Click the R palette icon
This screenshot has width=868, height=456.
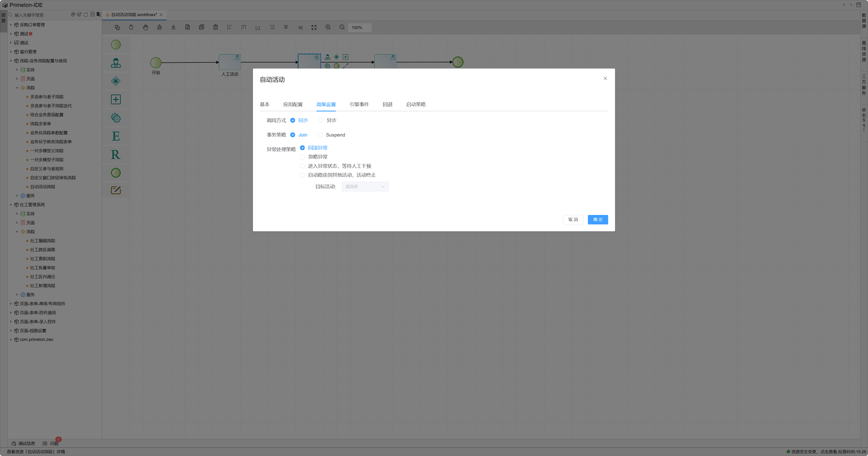point(116,155)
